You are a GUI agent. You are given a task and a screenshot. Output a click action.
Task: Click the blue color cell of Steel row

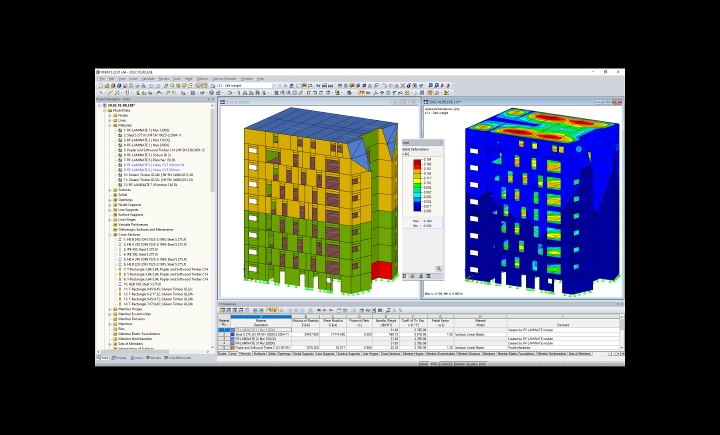pos(233,334)
